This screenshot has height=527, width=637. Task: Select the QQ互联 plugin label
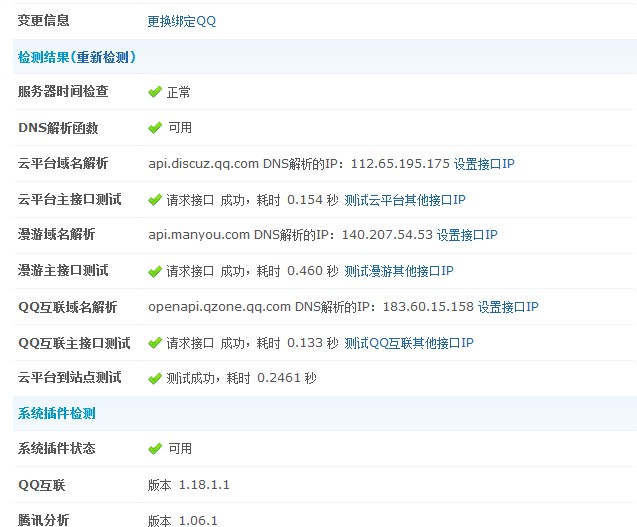tap(41, 485)
